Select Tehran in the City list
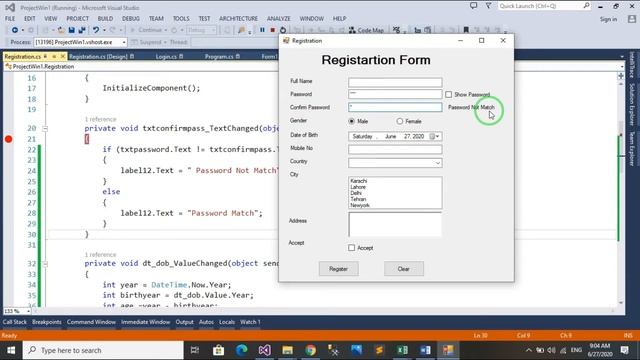 (358, 199)
